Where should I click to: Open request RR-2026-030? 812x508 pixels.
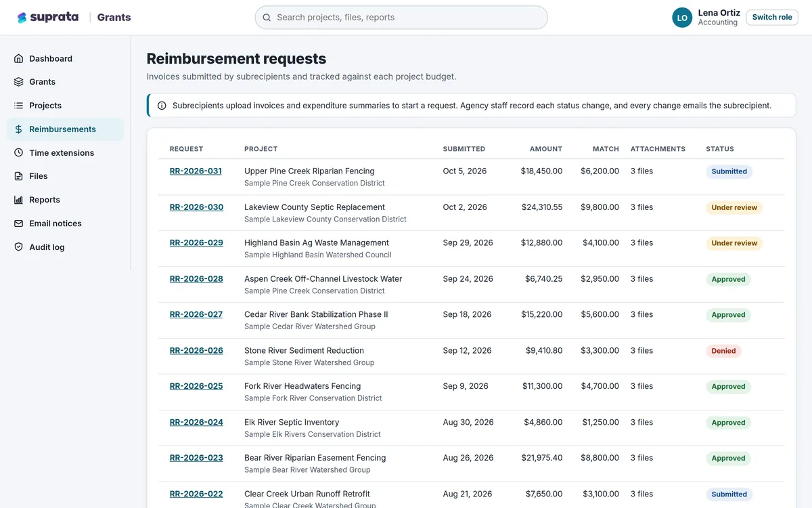tap(196, 207)
